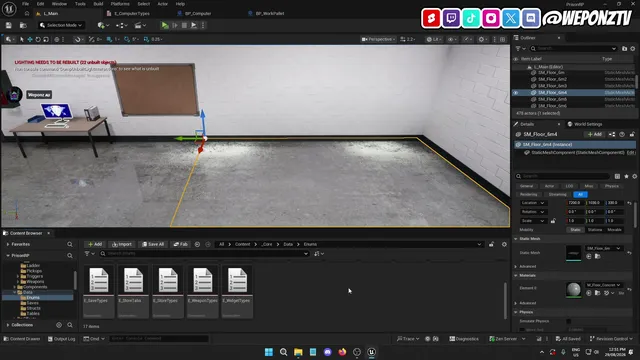Expand the Favorites section in Content Browser
Screen dimensions: 640x360
8,244
